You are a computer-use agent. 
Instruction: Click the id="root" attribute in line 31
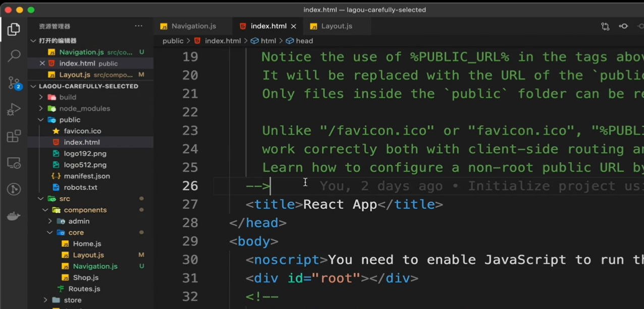point(324,278)
